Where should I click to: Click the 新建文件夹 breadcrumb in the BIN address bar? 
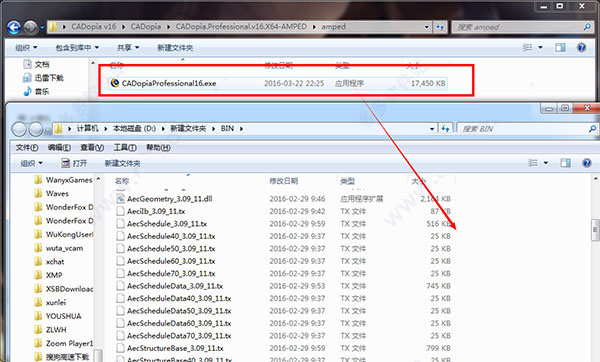pos(188,129)
